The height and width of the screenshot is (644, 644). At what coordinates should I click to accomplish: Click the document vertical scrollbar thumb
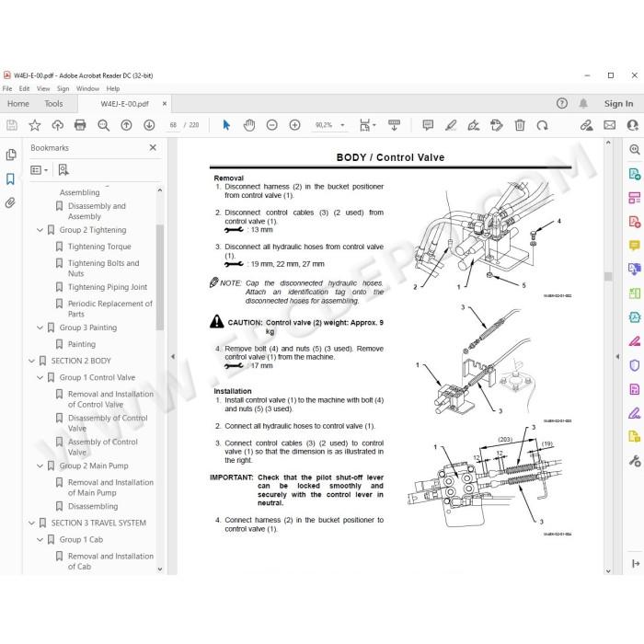608,276
